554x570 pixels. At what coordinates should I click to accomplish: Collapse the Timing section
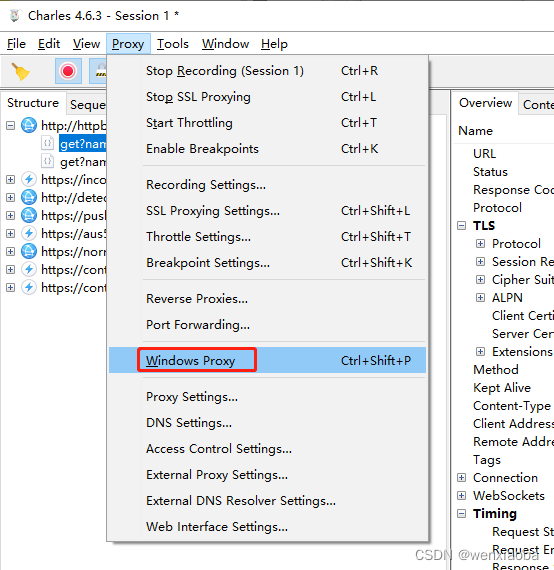461,514
